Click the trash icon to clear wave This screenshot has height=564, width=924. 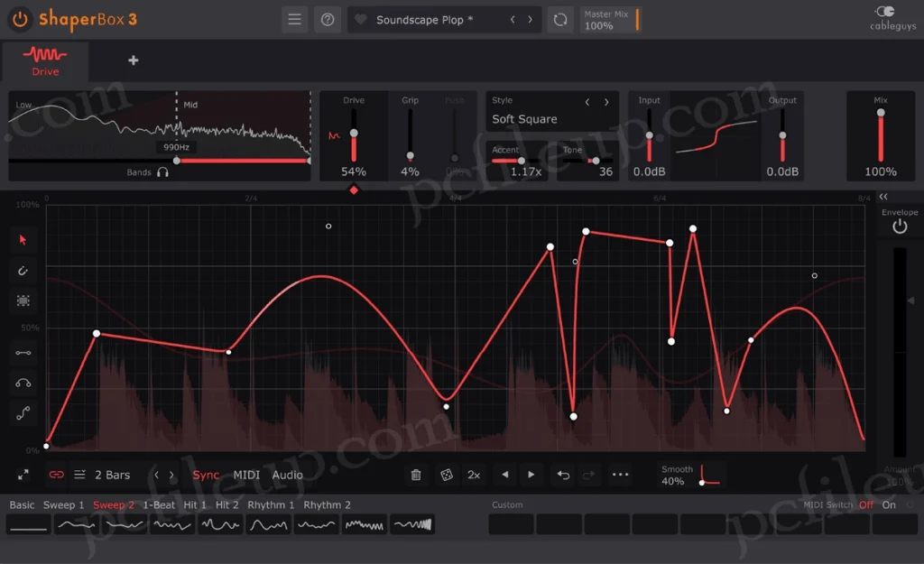(416, 475)
